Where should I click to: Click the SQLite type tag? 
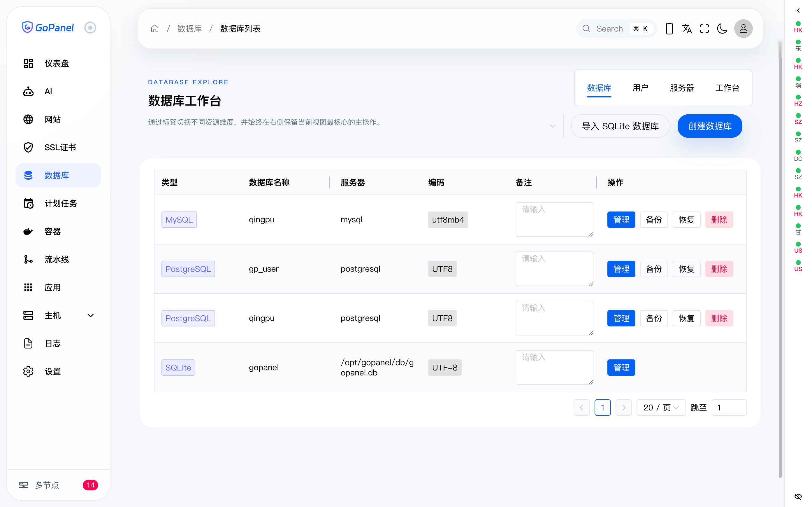pos(178,368)
